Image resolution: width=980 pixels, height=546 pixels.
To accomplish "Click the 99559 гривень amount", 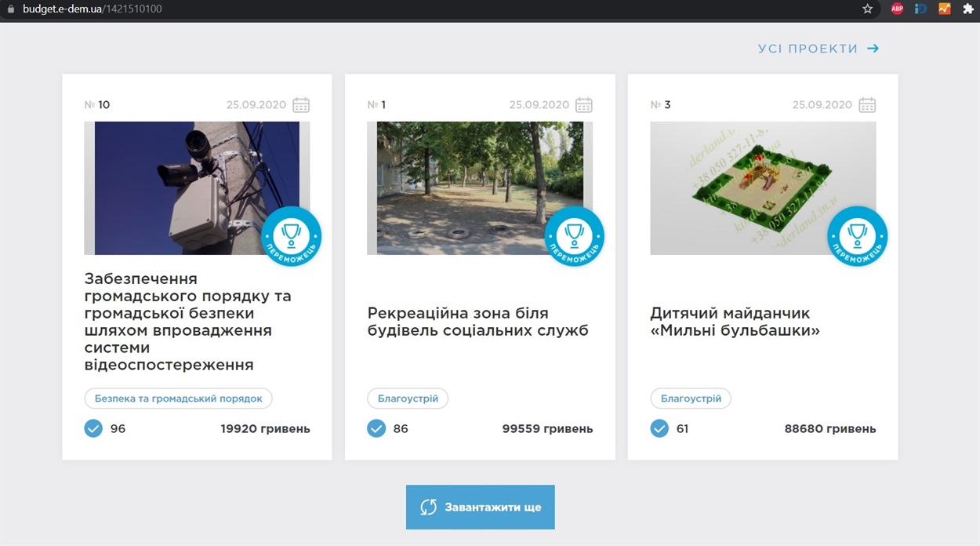I will (547, 429).
